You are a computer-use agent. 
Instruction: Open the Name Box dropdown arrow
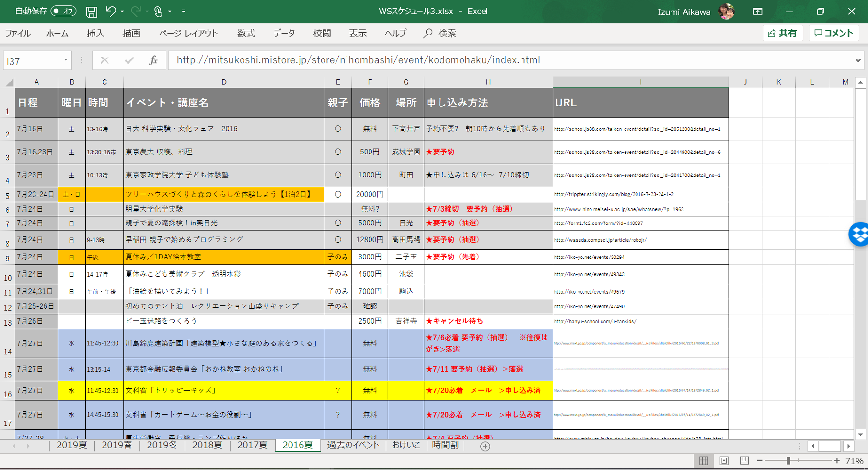pyautogui.click(x=66, y=60)
